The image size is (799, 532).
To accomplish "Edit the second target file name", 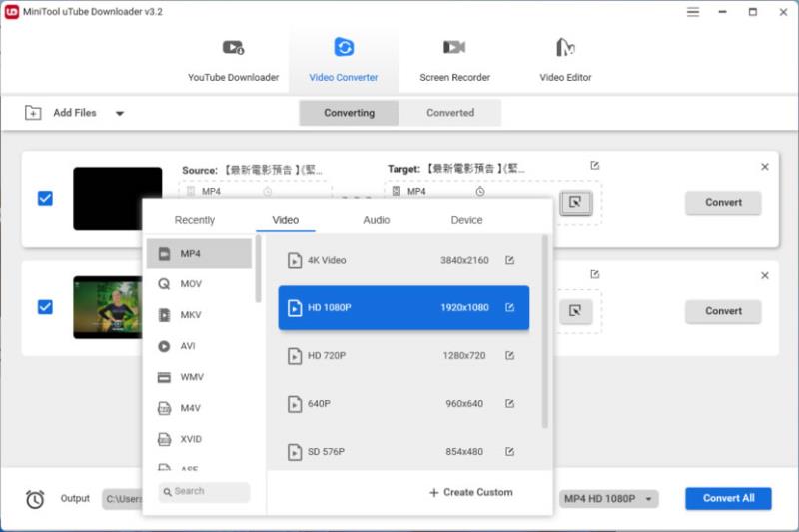I will coord(594,274).
